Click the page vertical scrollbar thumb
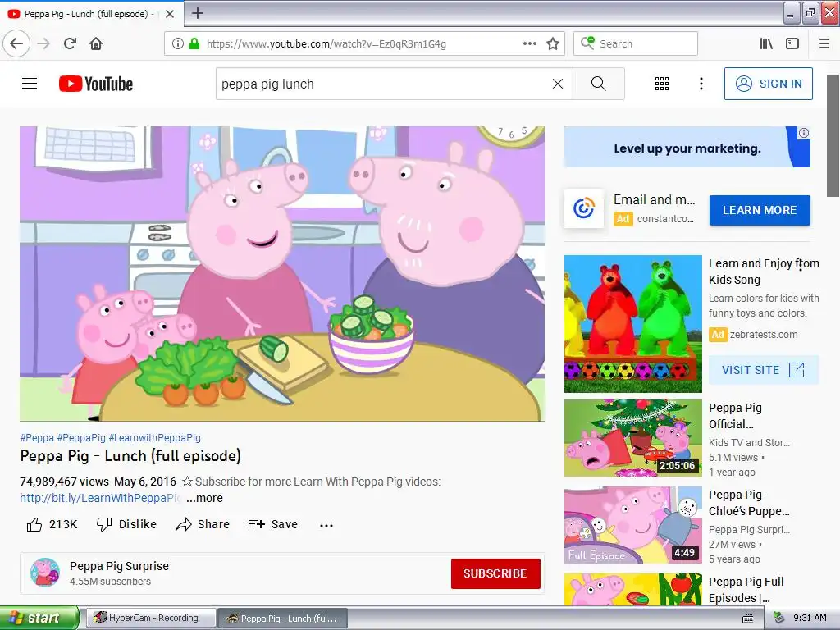This screenshot has width=840, height=630. (x=833, y=135)
